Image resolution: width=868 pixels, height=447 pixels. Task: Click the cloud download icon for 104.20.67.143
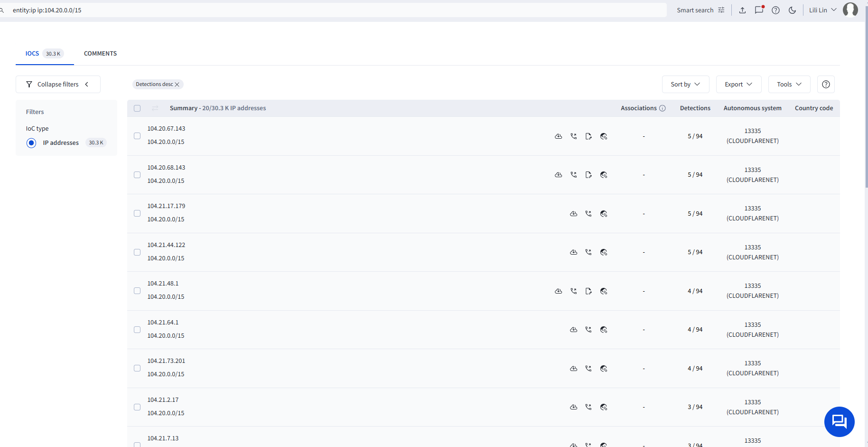tap(559, 136)
